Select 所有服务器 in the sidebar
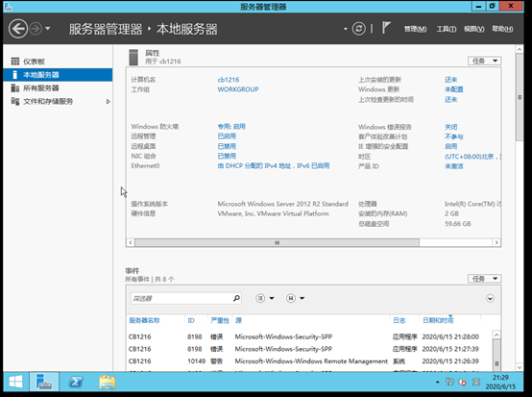This screenshot has width=532, height=397. pyautogui.click(x=58, y=88)
